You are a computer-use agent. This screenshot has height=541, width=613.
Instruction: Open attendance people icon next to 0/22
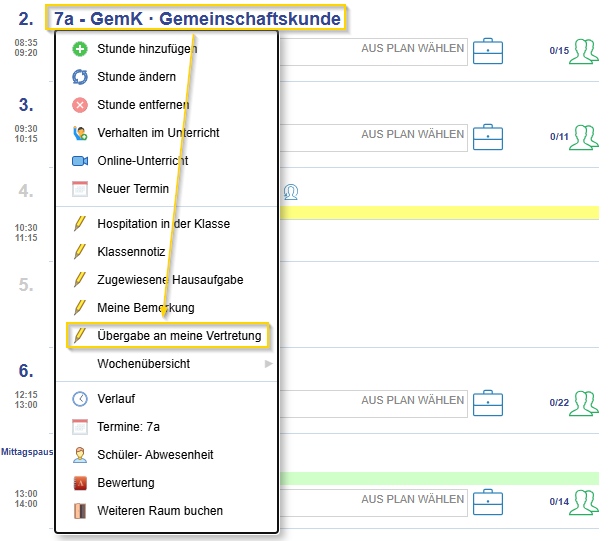pyautogui.click(x=584, y=403)
